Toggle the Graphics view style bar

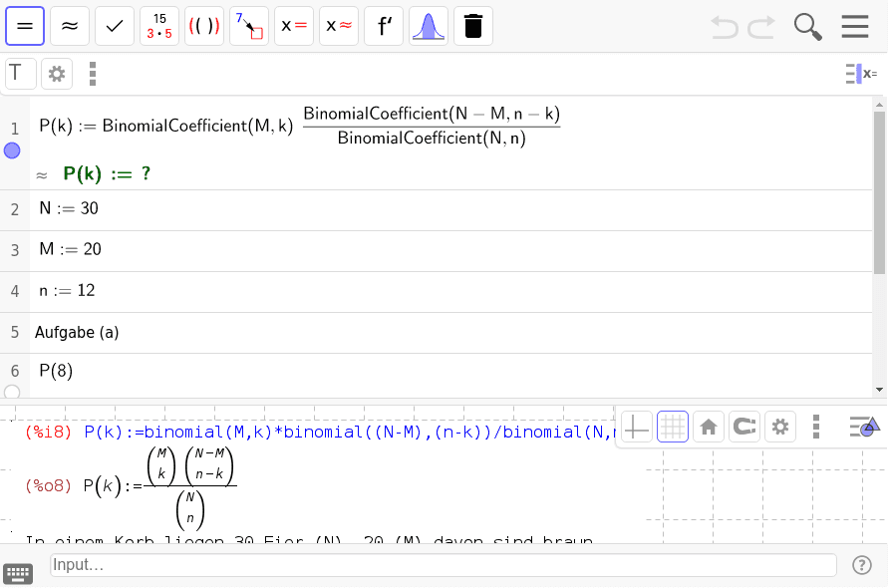coord(864,427)
